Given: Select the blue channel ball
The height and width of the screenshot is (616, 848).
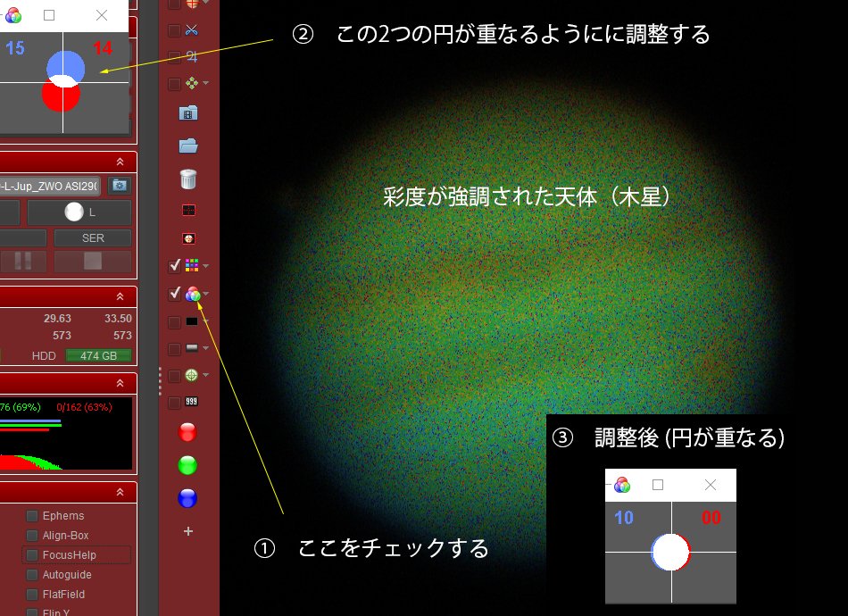Looking at the screenshot, I should click(x=187, y=498).
